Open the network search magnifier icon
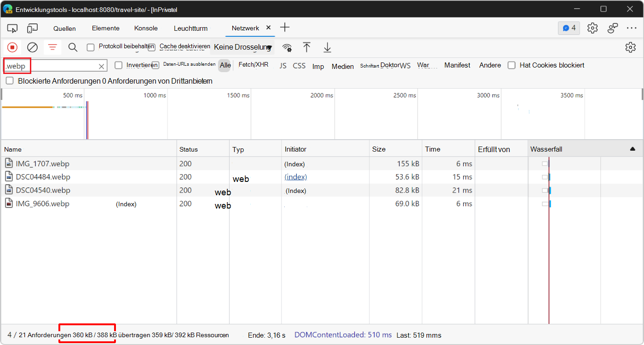The image size is (644, 345). pos(73,47)
